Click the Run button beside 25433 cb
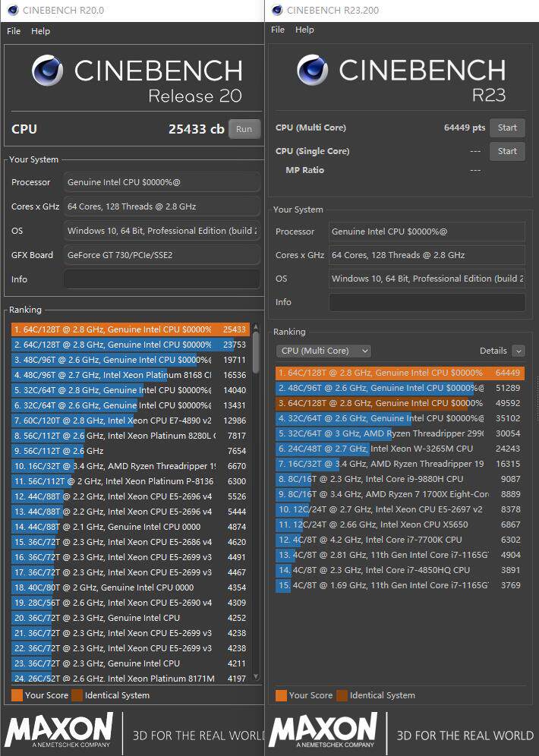The height and width of the screenshot is (756, 539). click(244, 129)
